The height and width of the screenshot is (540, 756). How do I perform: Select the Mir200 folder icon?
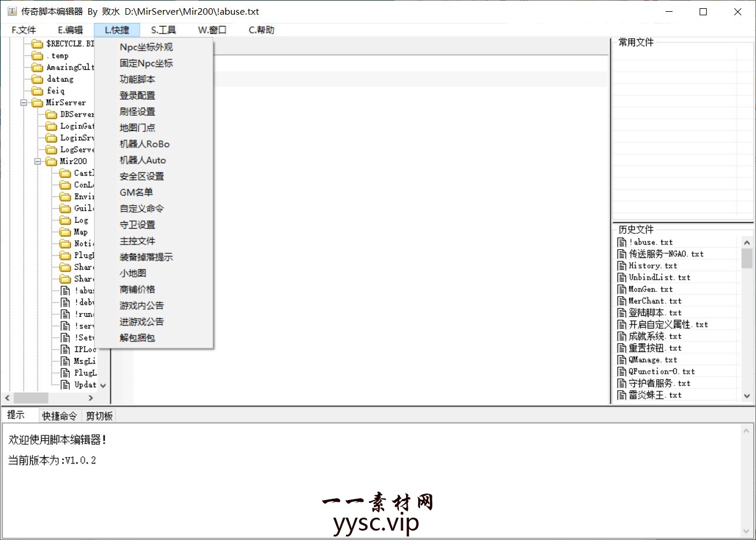(52, 162)
